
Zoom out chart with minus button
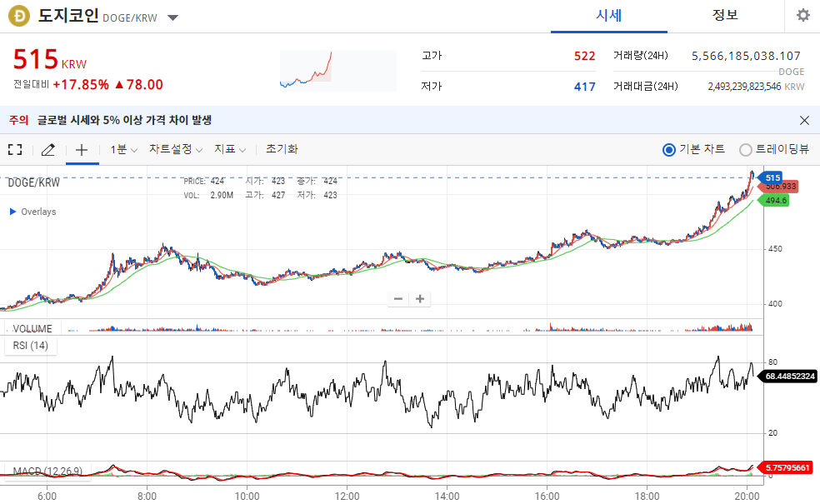pos(398,298)
